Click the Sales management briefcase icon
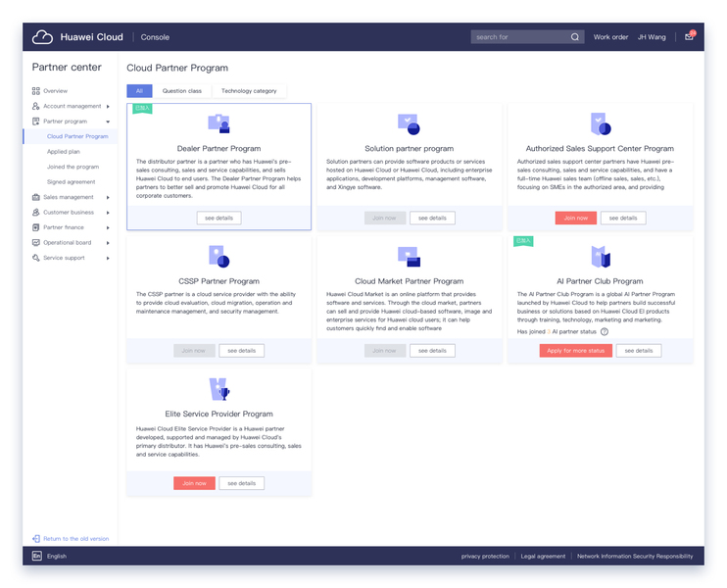The width and height of the screenshot is (727, 588). coord(35,197)
